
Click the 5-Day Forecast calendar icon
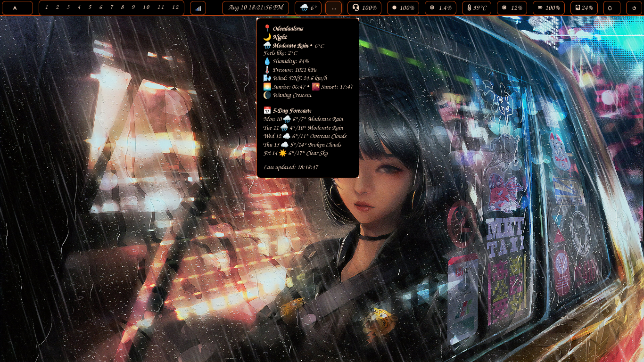coord(267,111)
